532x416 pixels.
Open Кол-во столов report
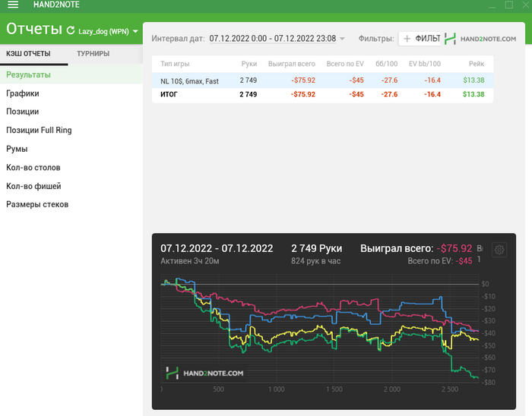tap(71, 167)
